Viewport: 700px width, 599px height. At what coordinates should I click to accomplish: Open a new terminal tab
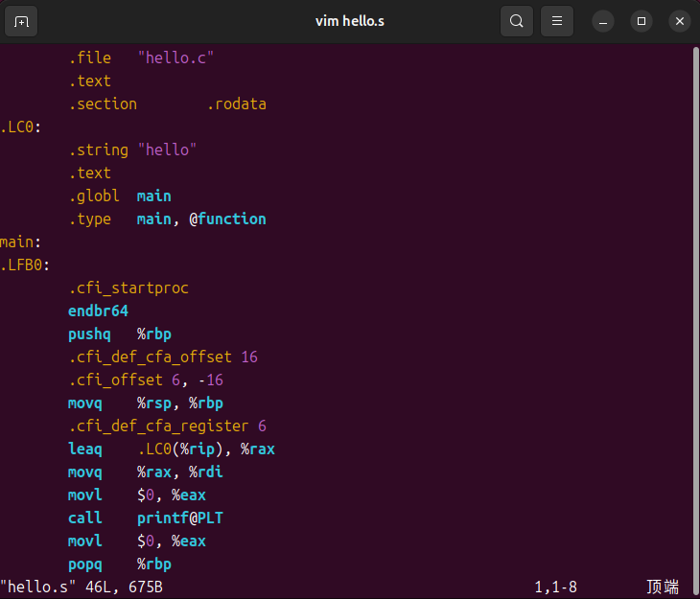pyautogui.click(x=22, y=21)
